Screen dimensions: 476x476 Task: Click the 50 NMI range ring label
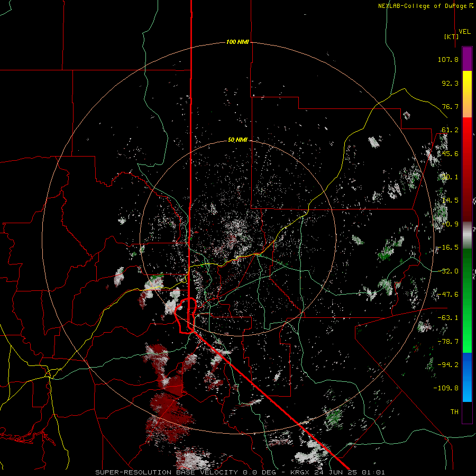(237, 140)
